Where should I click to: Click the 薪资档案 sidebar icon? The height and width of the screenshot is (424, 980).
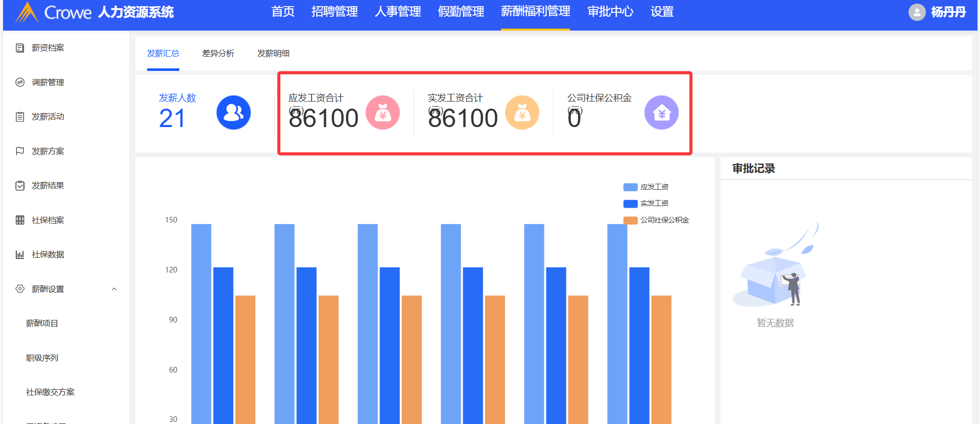pos(20,48)
